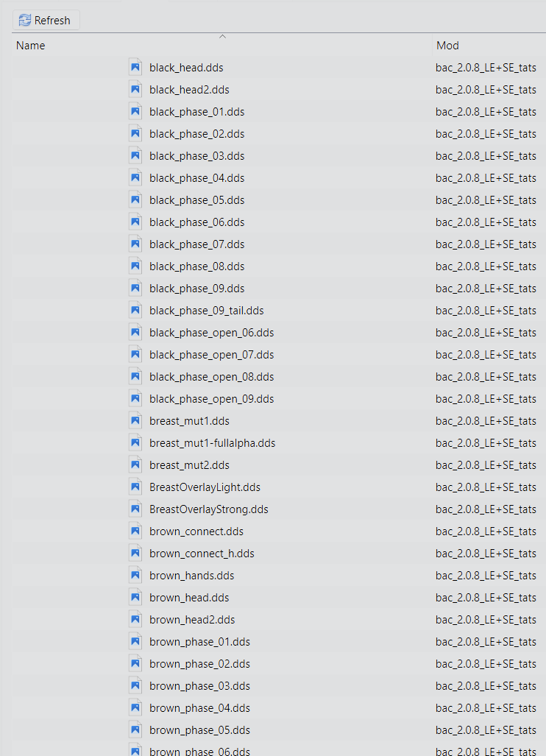Select file name brown_head.dds
This screenshot has width=546, height=756.
click(189, 598)
